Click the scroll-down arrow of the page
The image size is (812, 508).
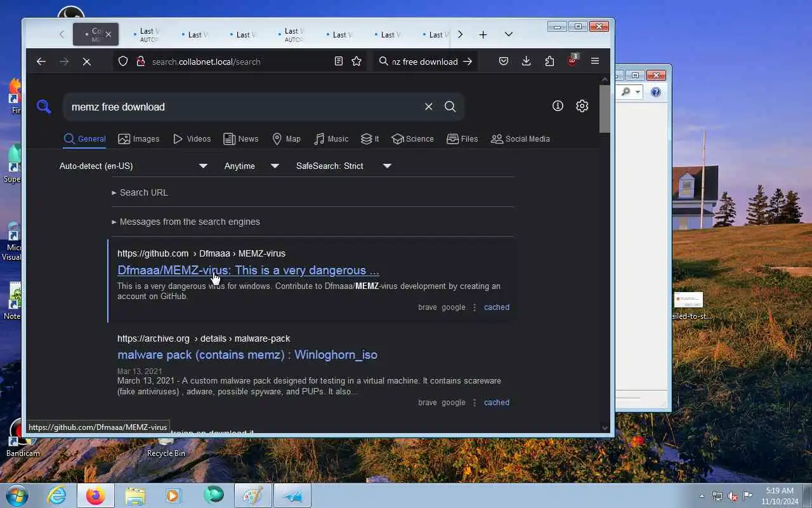tap(605, 429)
